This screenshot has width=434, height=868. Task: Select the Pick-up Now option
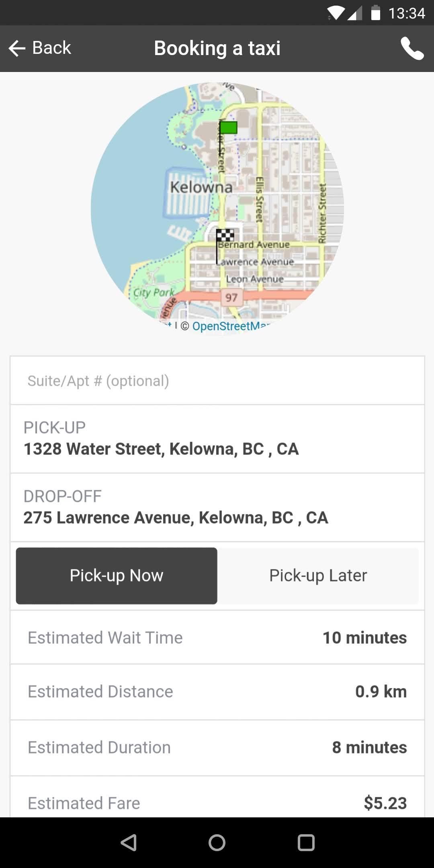[x=117, y=575]
